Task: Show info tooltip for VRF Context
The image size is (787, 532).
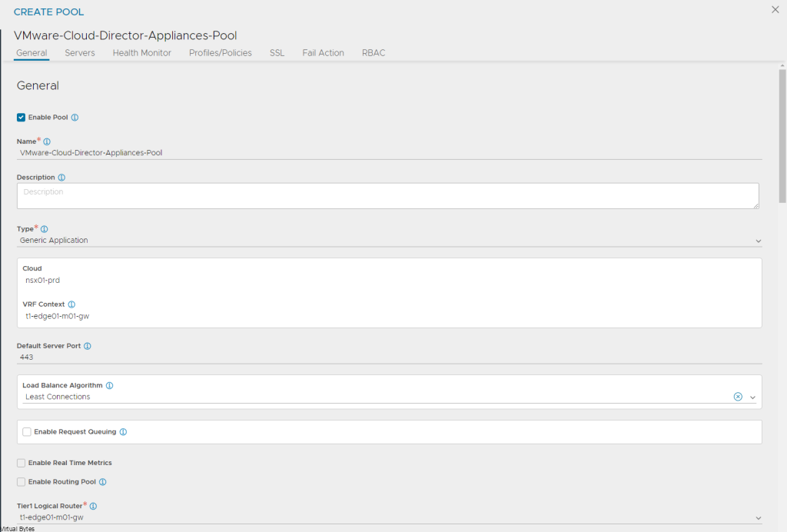Action: 71,304
